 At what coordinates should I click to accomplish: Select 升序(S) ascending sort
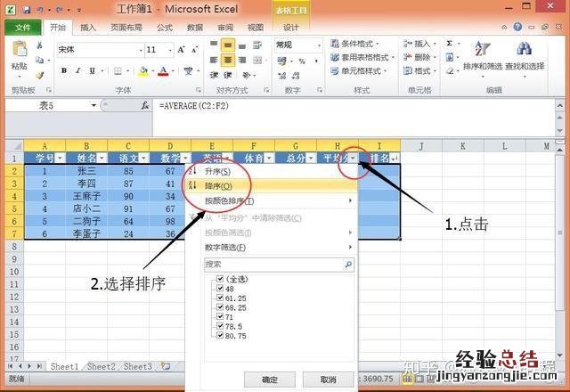tap(273, 171)
